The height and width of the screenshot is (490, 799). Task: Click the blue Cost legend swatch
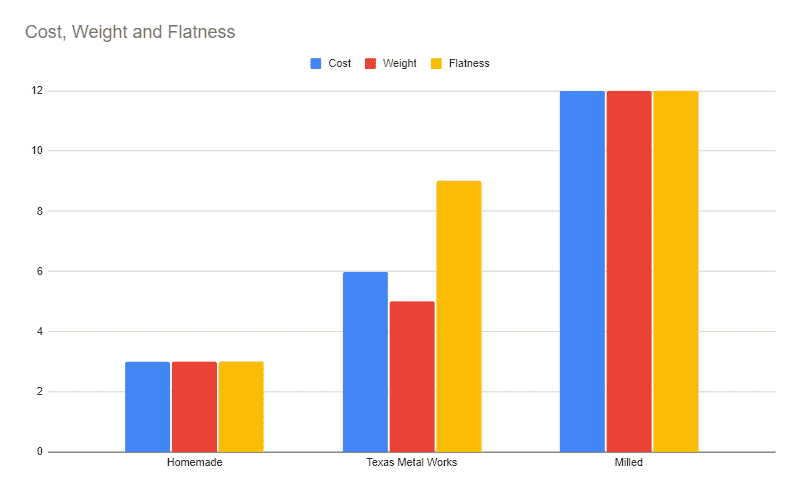point(316,63)
